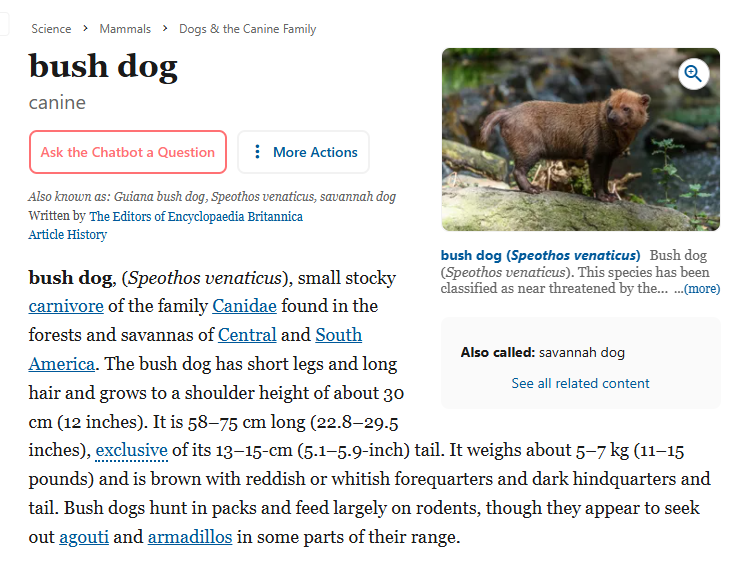Expand the image caption with (more)
Viewport: 751px width, 567px height.
coord(701,289)
